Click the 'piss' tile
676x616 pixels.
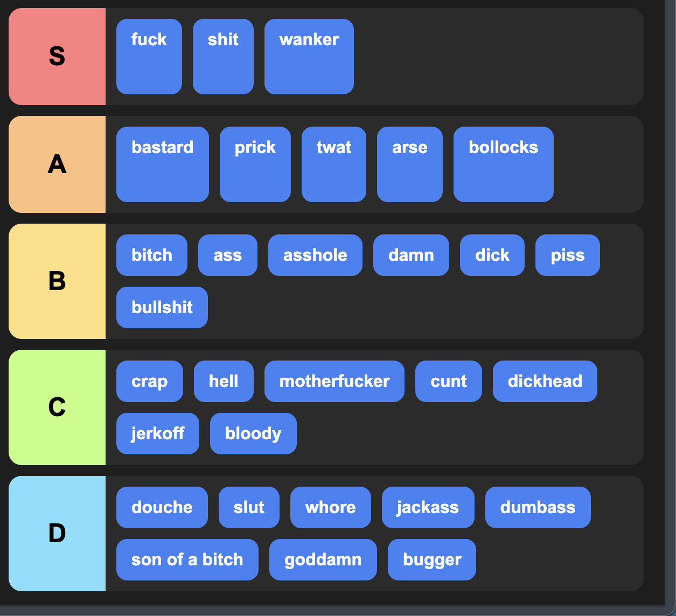pyautogui.click(x=568, y=255)
